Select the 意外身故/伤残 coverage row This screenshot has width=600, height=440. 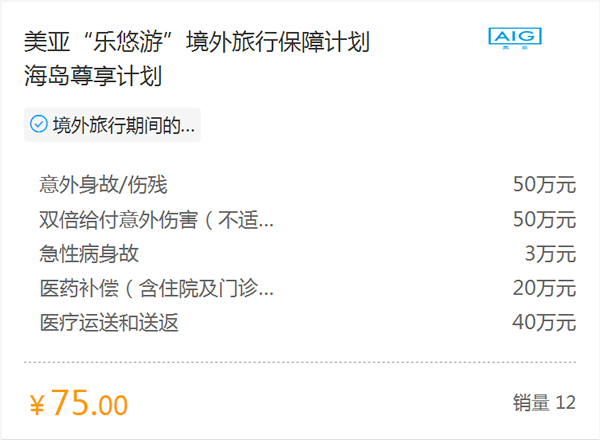coord(308,184)
